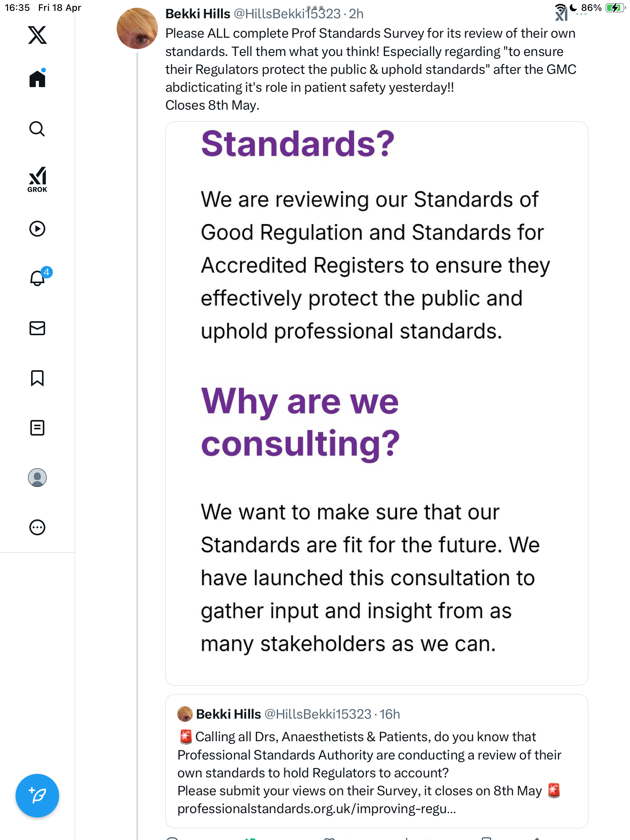Open Bookmarks in the sidebar
Screen dimensions: 630x840
37,378
